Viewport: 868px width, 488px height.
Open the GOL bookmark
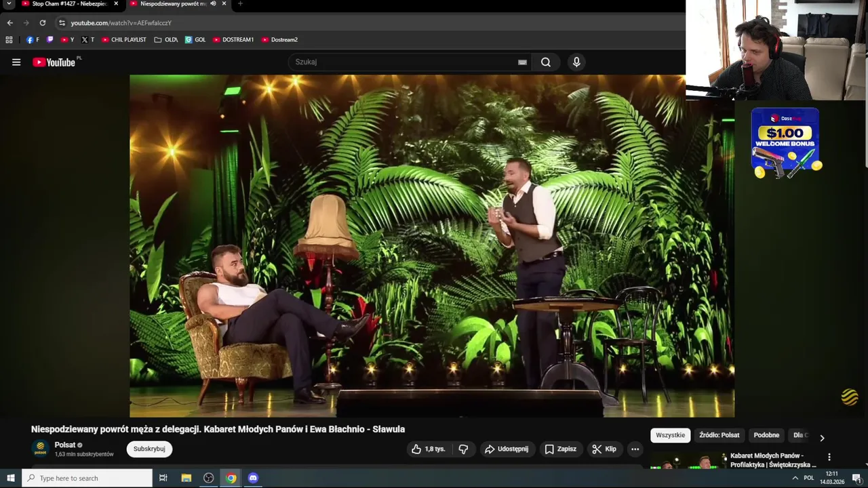pos(195,40)
